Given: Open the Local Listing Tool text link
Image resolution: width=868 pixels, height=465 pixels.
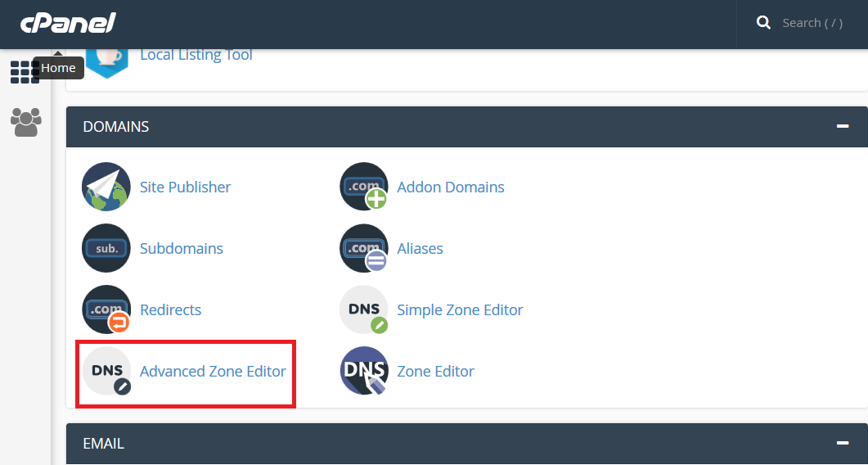Looking at the screenshot, I should [x=196, y=55].
